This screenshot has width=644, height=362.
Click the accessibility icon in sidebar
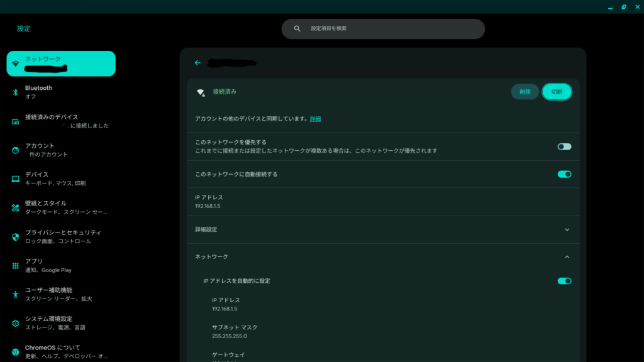click(16, 294)
